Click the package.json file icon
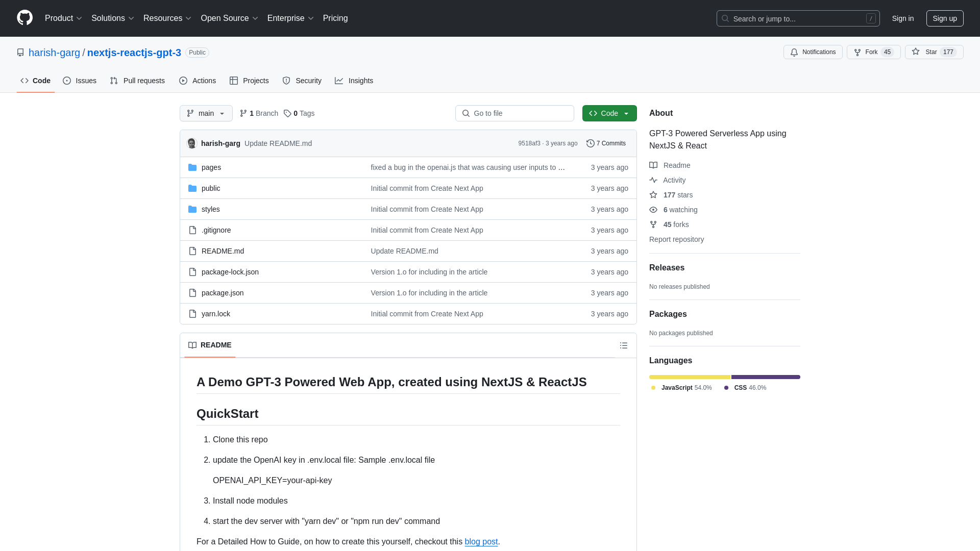Viewport: 980px width, 551px height. pyautogui.click(x=192, y=293)
